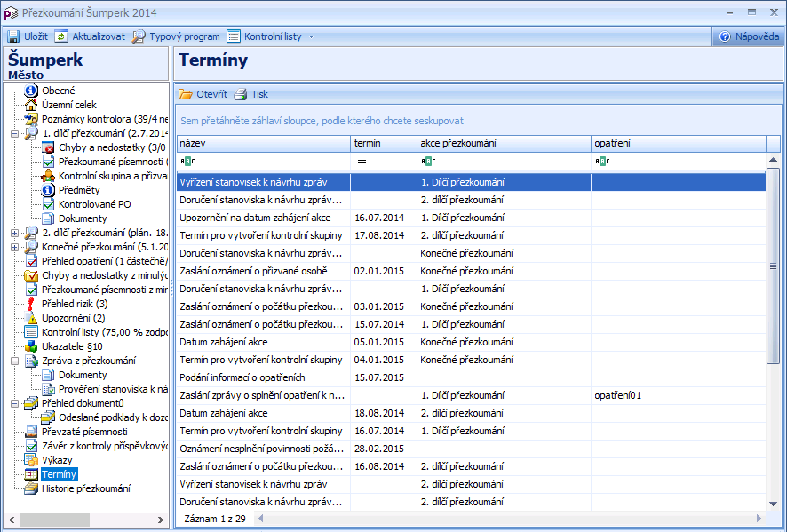Click the Kontrolované PO checkmark icon

48,204
